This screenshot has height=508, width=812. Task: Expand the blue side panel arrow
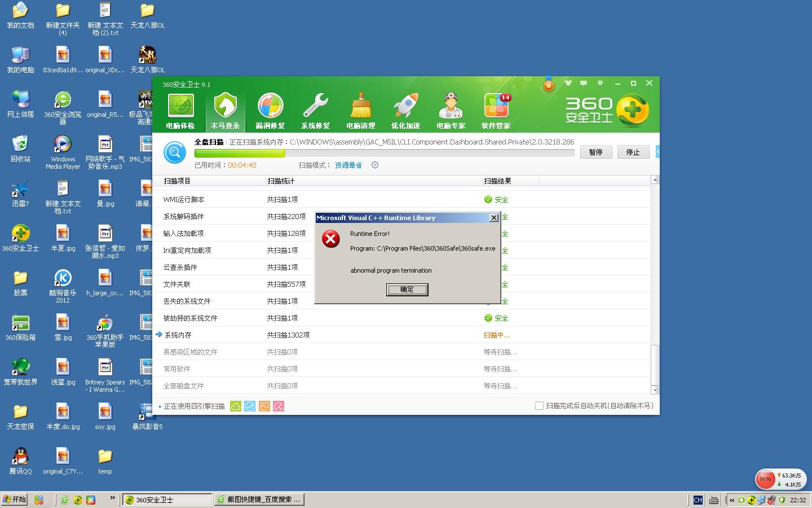coord(657,152)
